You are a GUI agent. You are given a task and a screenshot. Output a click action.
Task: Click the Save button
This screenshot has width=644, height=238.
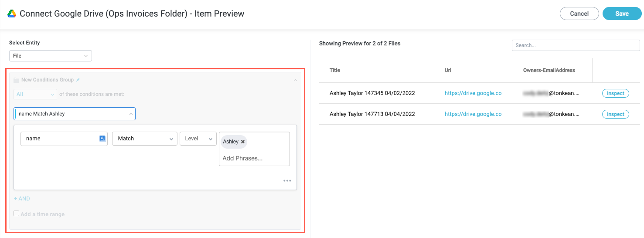[x=622, y=14]
